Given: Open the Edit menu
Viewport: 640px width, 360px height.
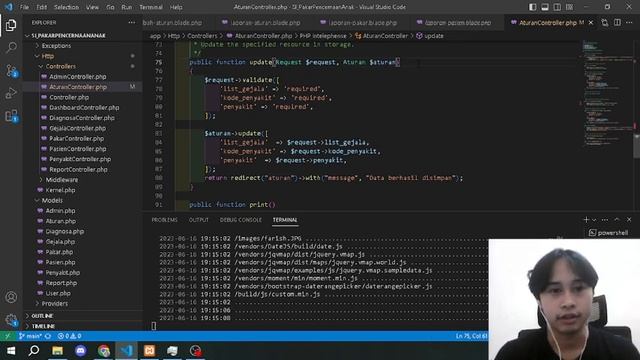Looking at the screenshot, I should click(41, 7).
